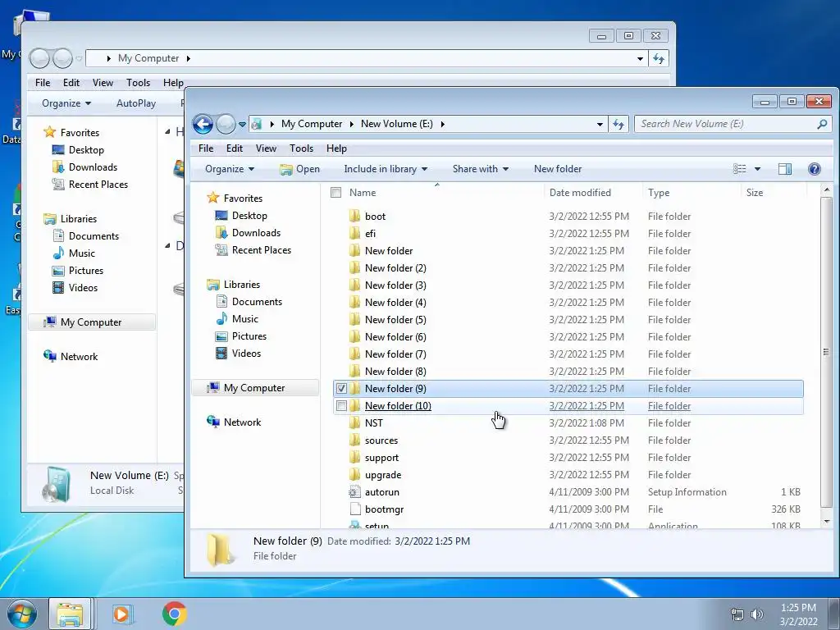The width and height of the screenshot is (840, 630).
Task: Click the scrollbar down arrow in the file list
Action: (826, 521)
